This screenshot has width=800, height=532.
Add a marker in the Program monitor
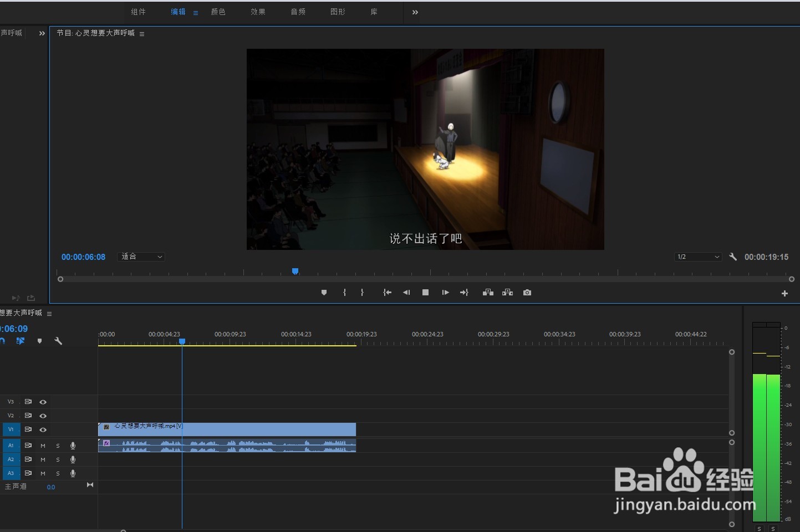tap(324, 293)
